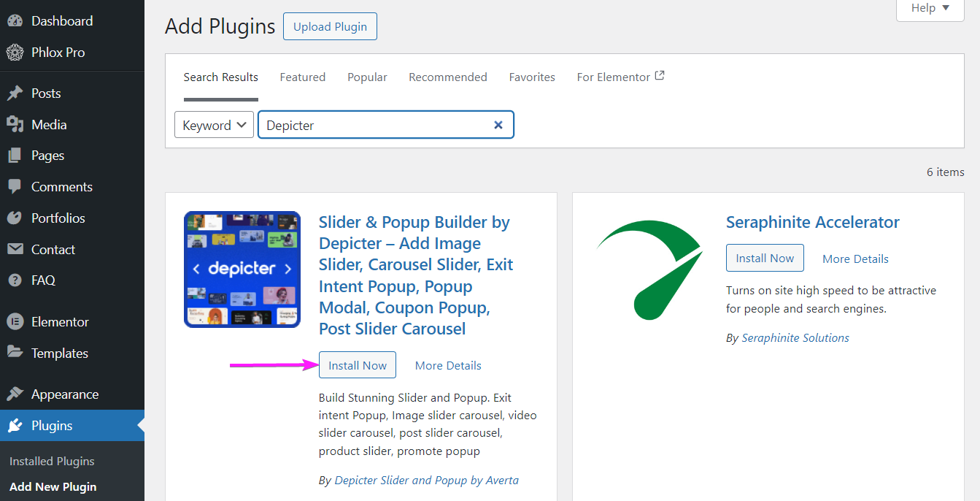Click the Media library icon
980x501 pixels.
coord(15,125)
